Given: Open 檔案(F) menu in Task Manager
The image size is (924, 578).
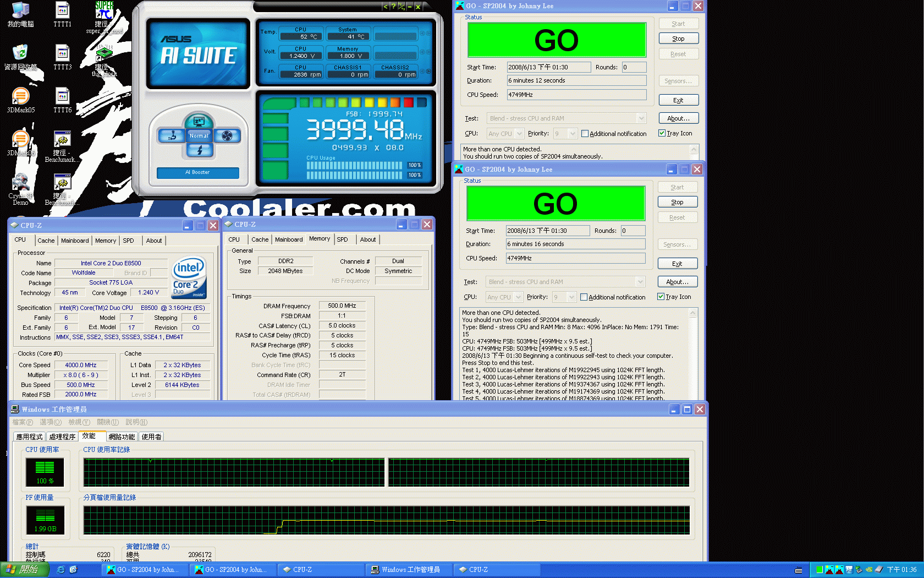Looking at the screenshot, I should [23, 422].
